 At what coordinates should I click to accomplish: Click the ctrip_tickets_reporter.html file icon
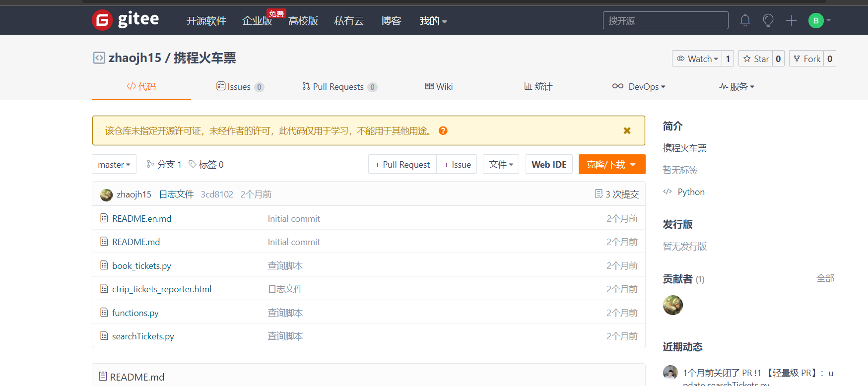pyautogui.click(x=104, y=288)
